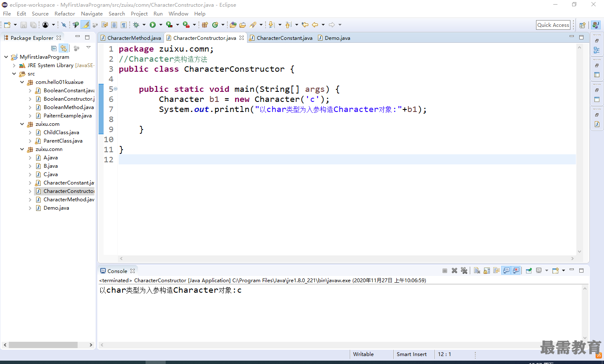Switch to CharacterMethod.java tab
The height and width of the screenshot is (364, 604).
click(131, 38)
